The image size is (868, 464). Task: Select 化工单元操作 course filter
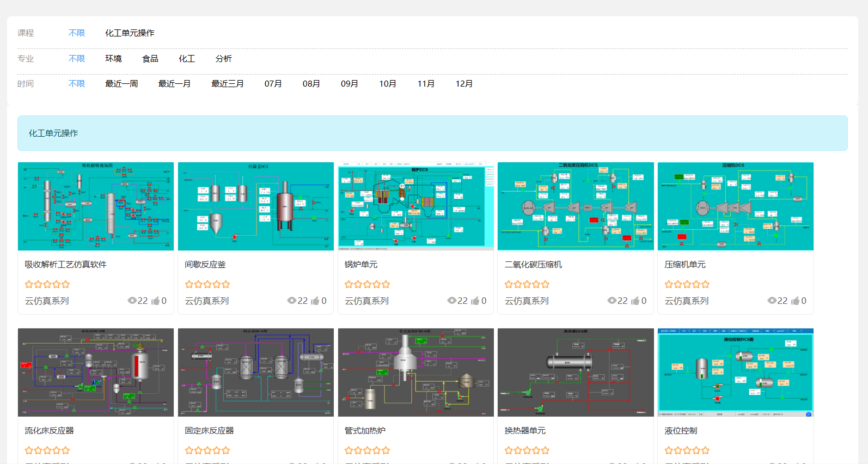coord(130,33)
